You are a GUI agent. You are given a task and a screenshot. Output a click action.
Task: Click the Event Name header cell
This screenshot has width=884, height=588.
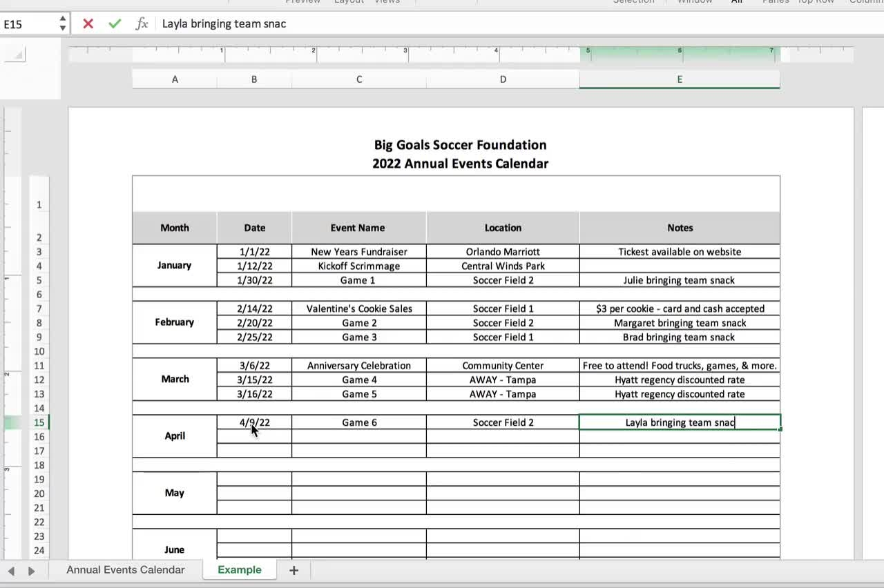pyautogui.click(x=358, y=228)
